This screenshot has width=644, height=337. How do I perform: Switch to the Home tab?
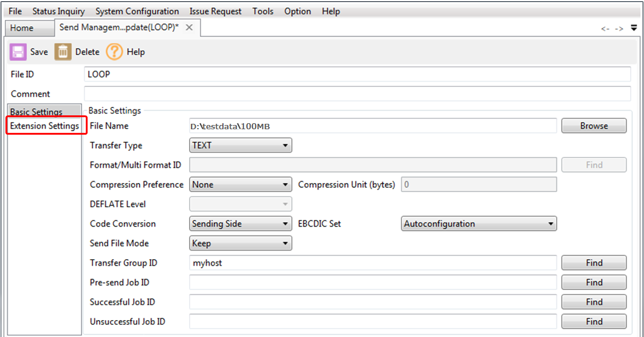22,28
